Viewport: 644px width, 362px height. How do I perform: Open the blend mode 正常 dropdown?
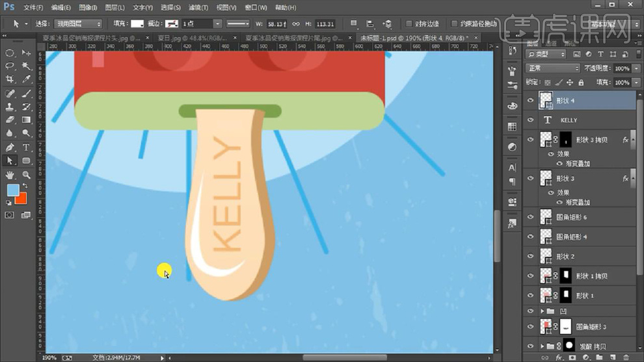point(552,68)
